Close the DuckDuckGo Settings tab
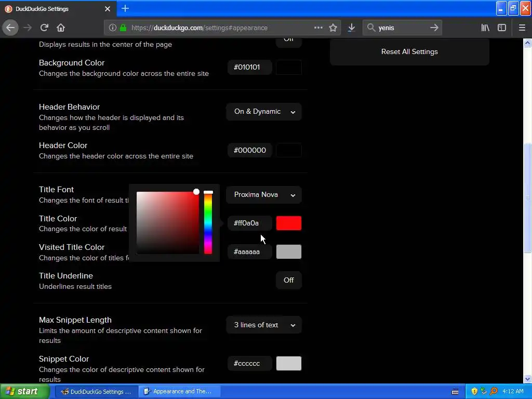The image size is (532, 399). click(108, 9)
